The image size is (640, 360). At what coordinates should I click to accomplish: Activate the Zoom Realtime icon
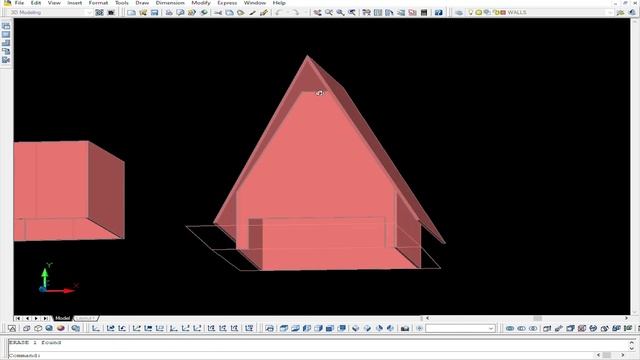coord(329,13)
